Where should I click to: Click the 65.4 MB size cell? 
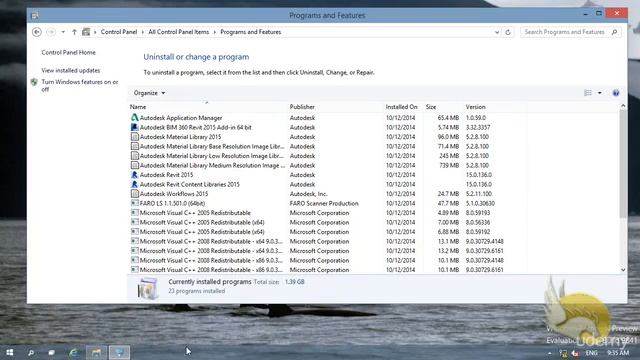[448, 118]
